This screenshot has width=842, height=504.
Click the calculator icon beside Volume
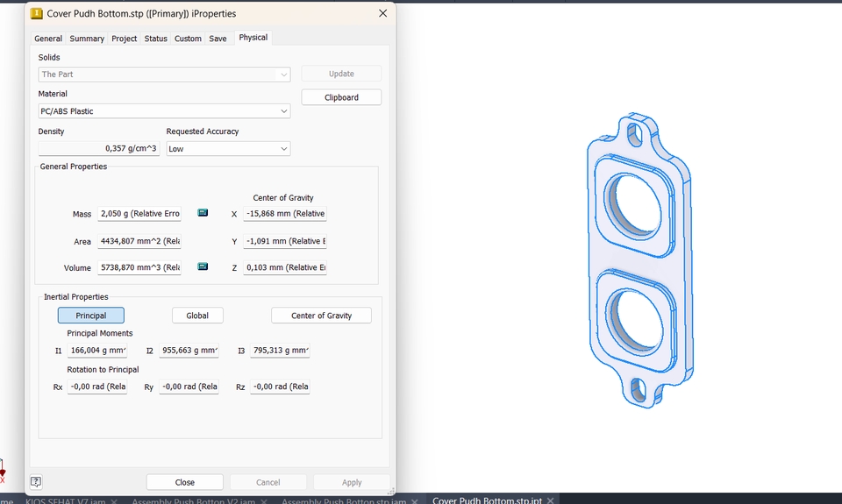click(203, 266)
